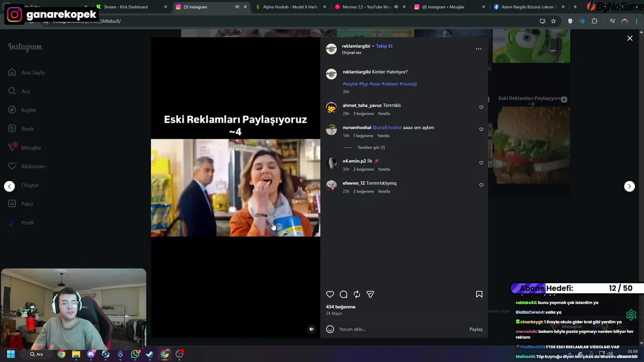
Task: Open WhatsApp from the taskbar
Action: click(135, 354)
